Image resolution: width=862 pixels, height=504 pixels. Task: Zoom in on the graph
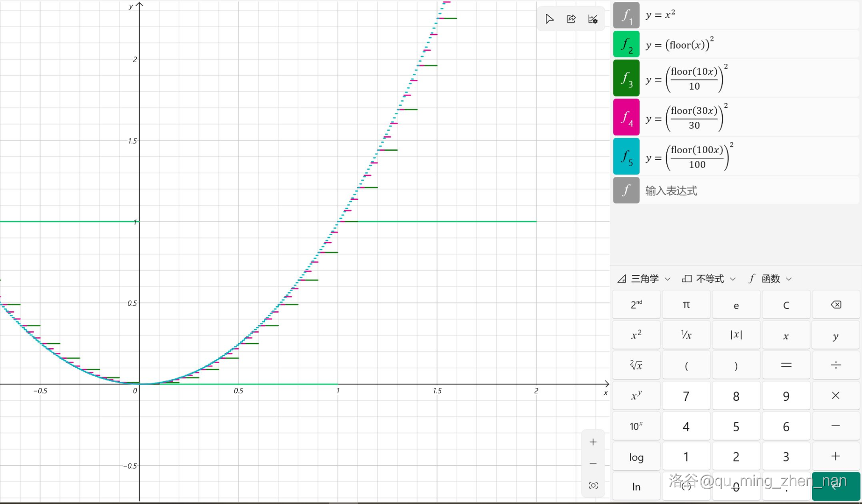pyautogui.click(x=593, y=442)
